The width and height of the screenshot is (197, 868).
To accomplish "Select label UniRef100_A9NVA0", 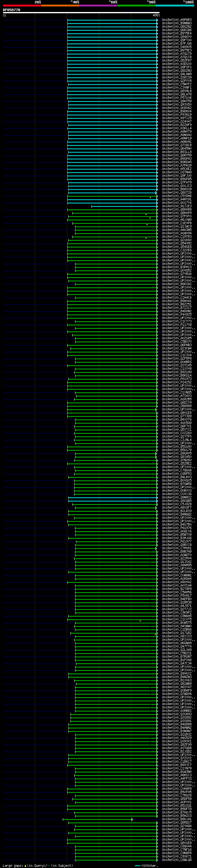I will coord(176,135).
